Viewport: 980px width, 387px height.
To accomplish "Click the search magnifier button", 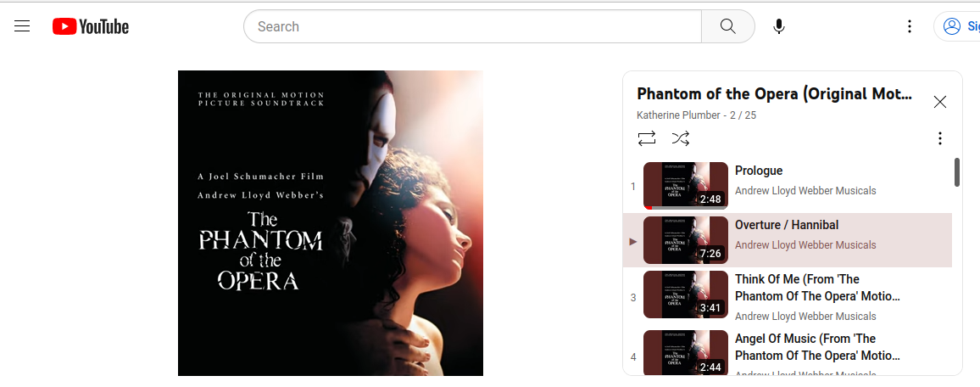I will coord(727,26).
